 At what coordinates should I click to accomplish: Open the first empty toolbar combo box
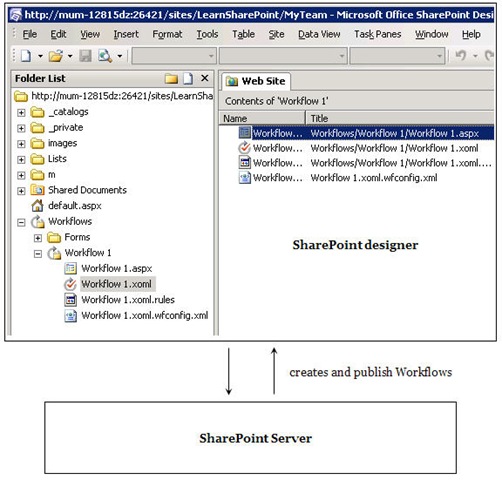(174, 56)
